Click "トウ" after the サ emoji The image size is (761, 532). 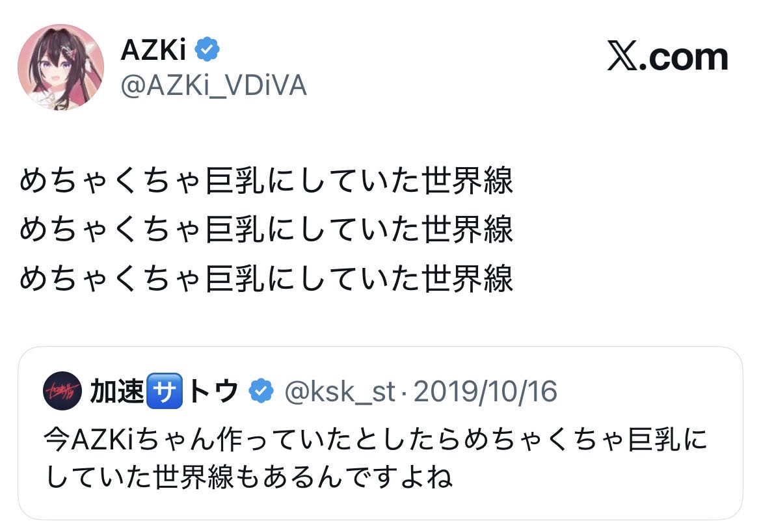(212, 392)
